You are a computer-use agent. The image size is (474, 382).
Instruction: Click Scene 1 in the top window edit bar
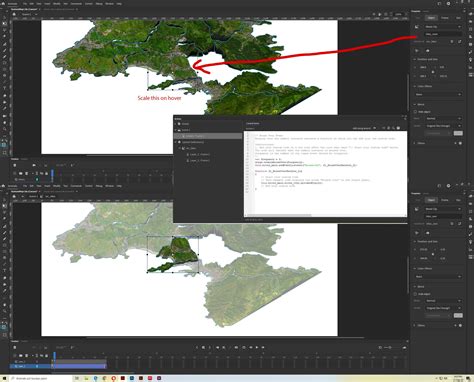[27, 14]
